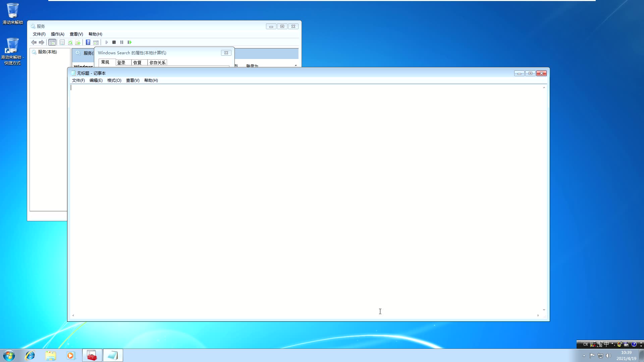This screenshot has width=644, height=362.
Task: Mute audio using the tray speaker icon
Action: (x=609, y=356)
